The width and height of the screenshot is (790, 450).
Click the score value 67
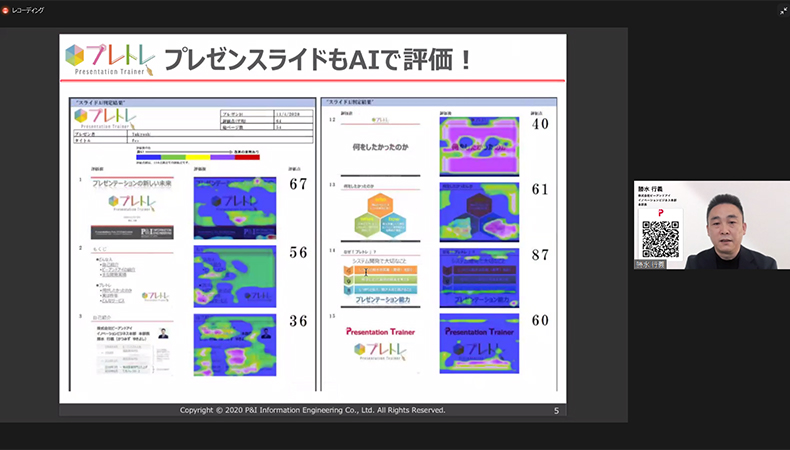tap(298, 184)
